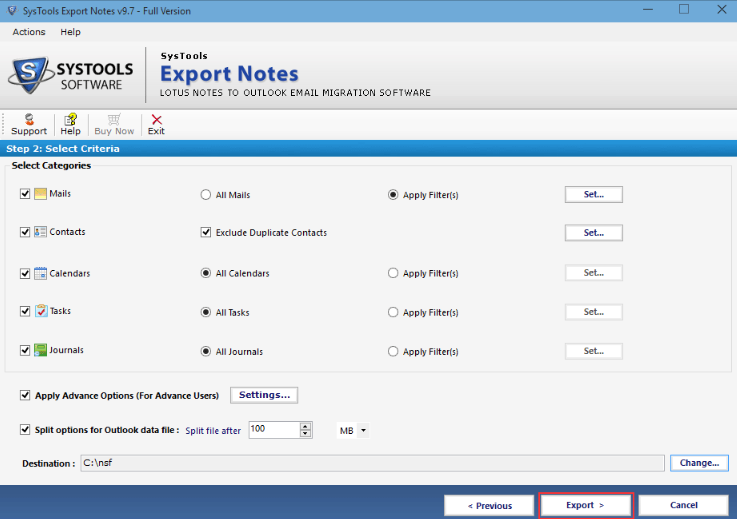The image size is (737, 519).
Task: Click Set... button for Tasks
Action: click(594, 312)
